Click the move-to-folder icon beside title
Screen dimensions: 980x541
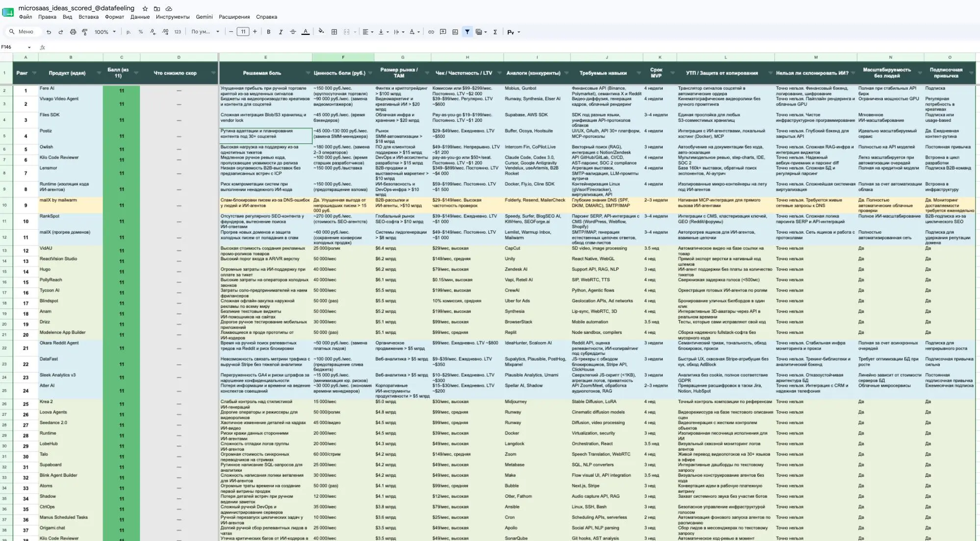tap(157, 8)
